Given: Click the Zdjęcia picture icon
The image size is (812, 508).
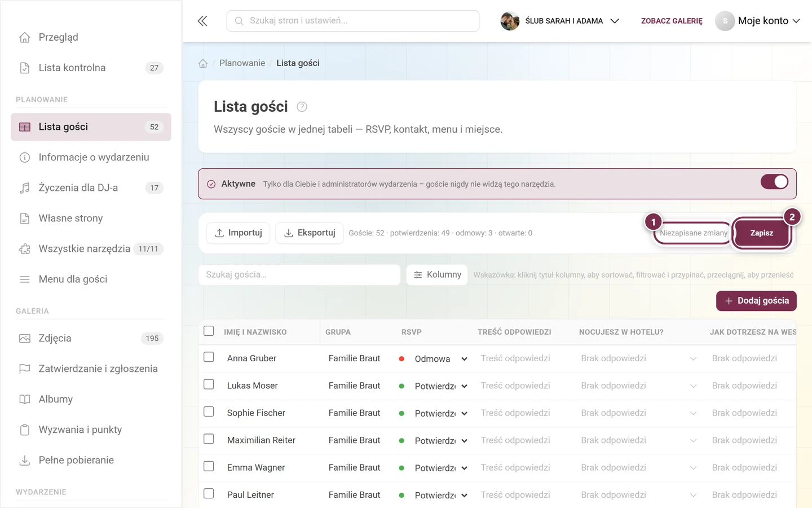Looking at the screenshot, I should 25,339.
